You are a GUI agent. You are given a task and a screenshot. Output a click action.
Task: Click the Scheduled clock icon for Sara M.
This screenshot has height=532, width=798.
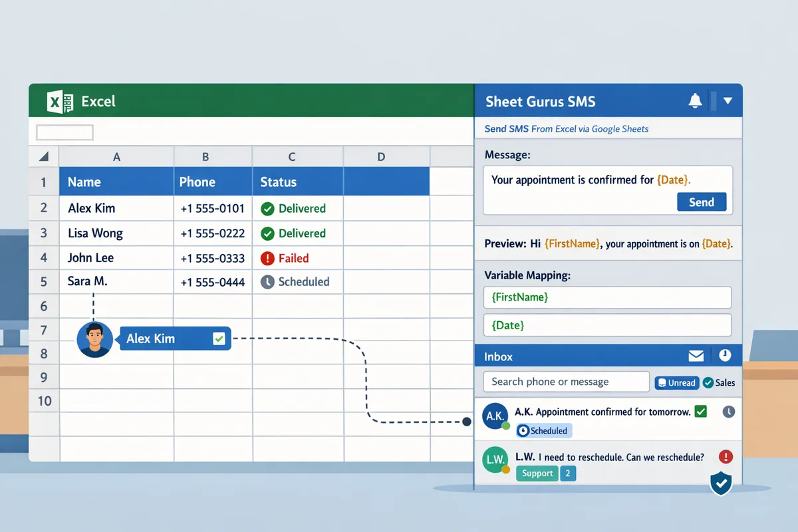click(x=267, y=282)
